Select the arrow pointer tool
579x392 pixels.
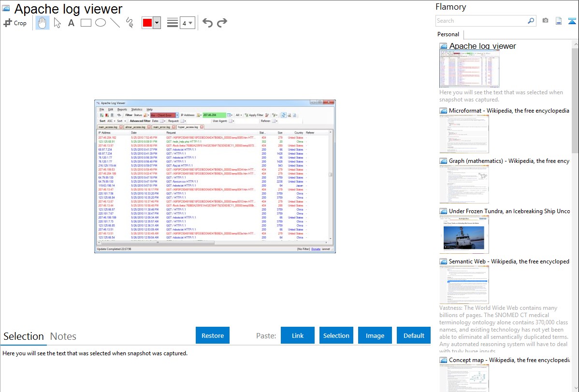(58, 23)
